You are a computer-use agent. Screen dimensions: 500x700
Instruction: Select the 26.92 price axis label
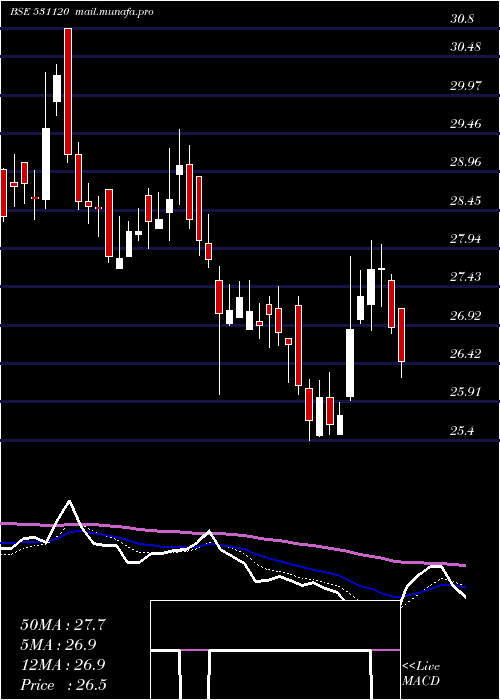466,316
